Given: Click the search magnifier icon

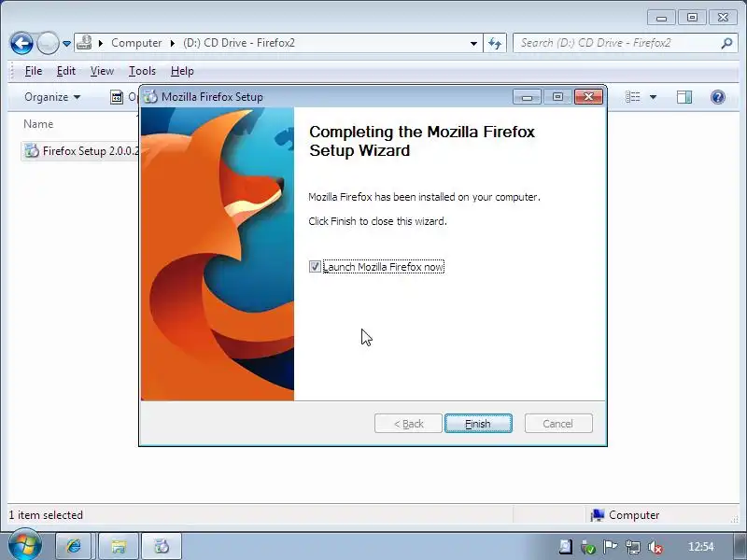Looking at the screenshot, I should [726, 43].
